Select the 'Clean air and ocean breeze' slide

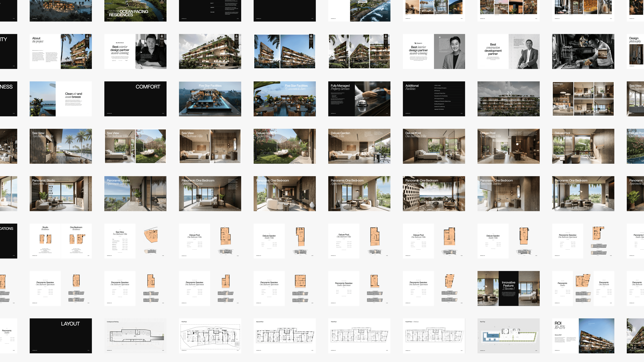click(61, 99)
